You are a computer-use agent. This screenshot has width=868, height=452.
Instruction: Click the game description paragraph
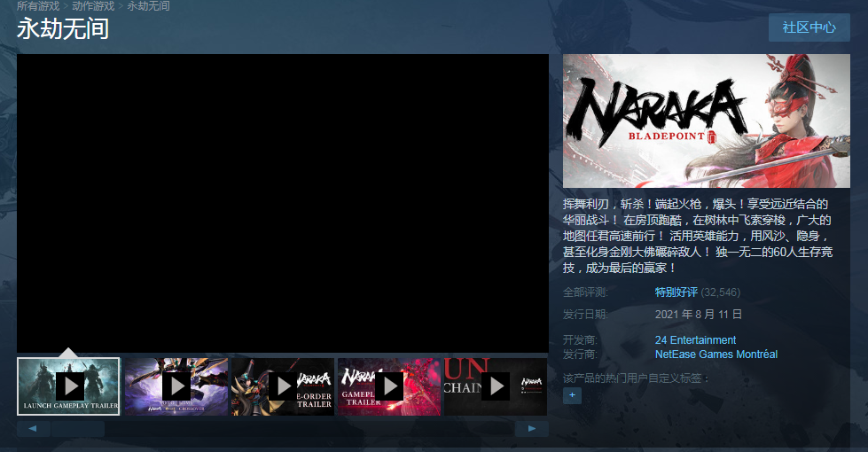(x=698, y=236)
